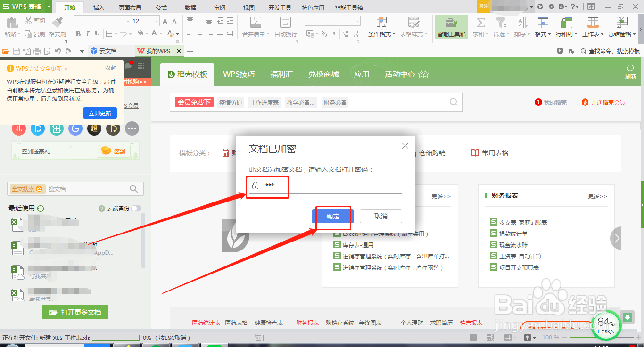Switch to the 数据 ribbon tab
This screenshot has width=644, height=347.
(190, 8)
